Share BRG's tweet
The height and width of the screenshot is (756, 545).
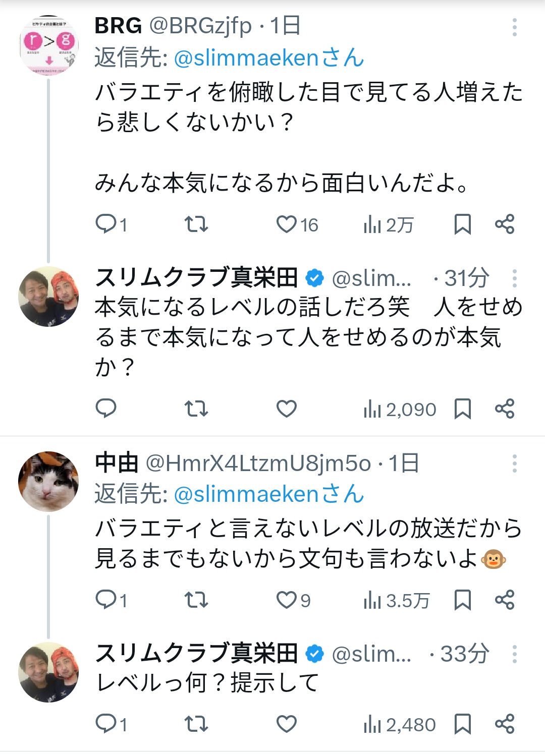pyautogui.click(x=504, y=224)
